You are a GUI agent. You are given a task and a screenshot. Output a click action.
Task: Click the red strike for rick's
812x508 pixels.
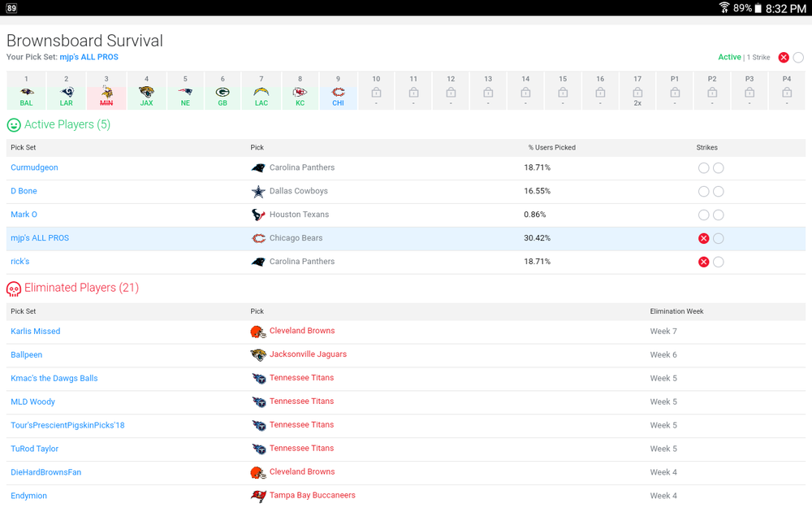tap(703, 262)
